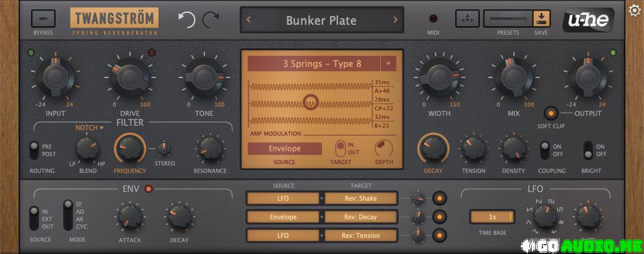This screenshot has width=644, height=254.
Task: Click the Twangström logo badge
Action: (114, 18)
